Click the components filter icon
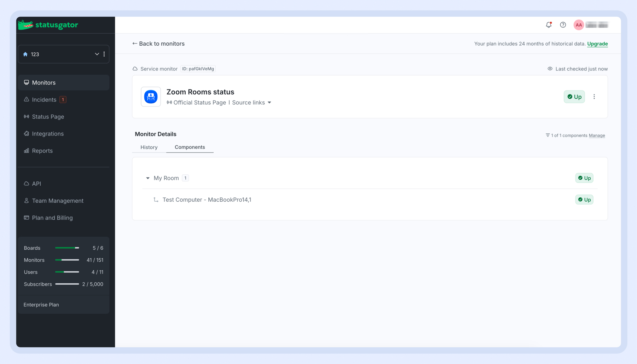 [x=548, y=135]
